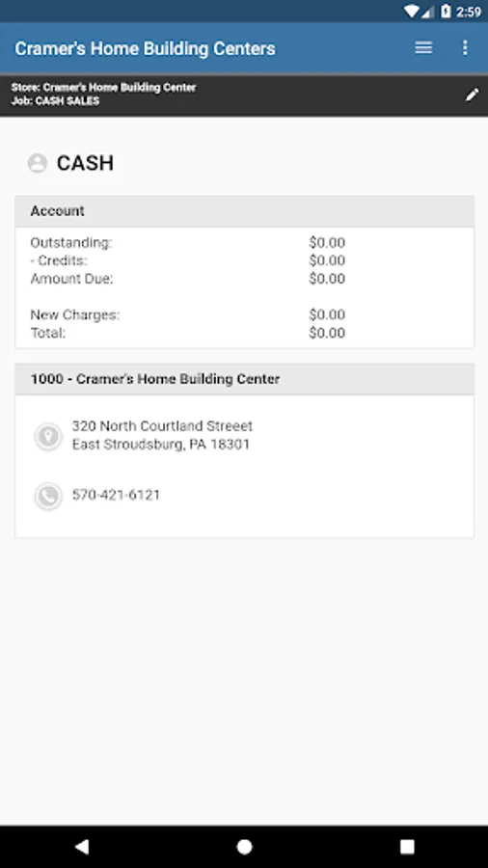
Task: Tap the 1000 - Cramer's Home Building Center header
Action: [244, 379]
